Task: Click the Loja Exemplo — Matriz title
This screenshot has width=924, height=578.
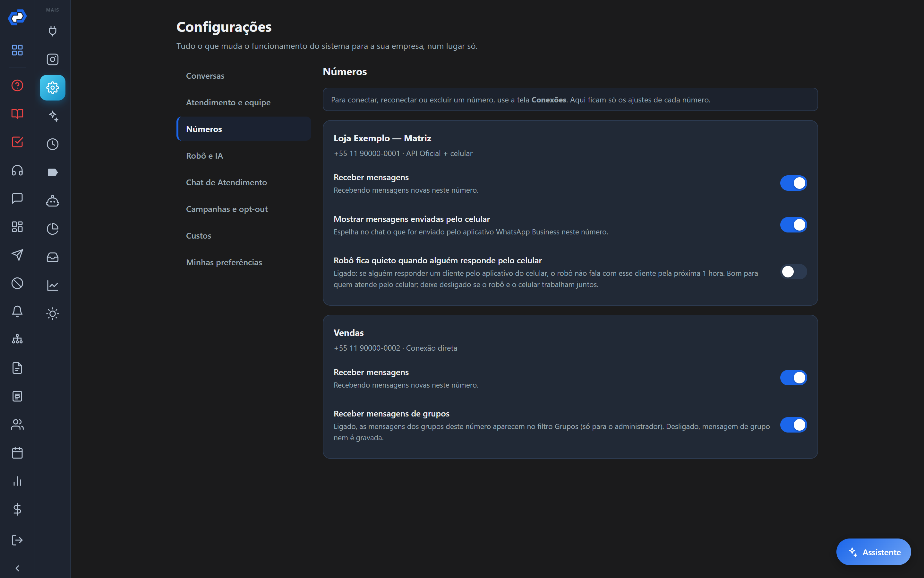Action: pos(382,138)
